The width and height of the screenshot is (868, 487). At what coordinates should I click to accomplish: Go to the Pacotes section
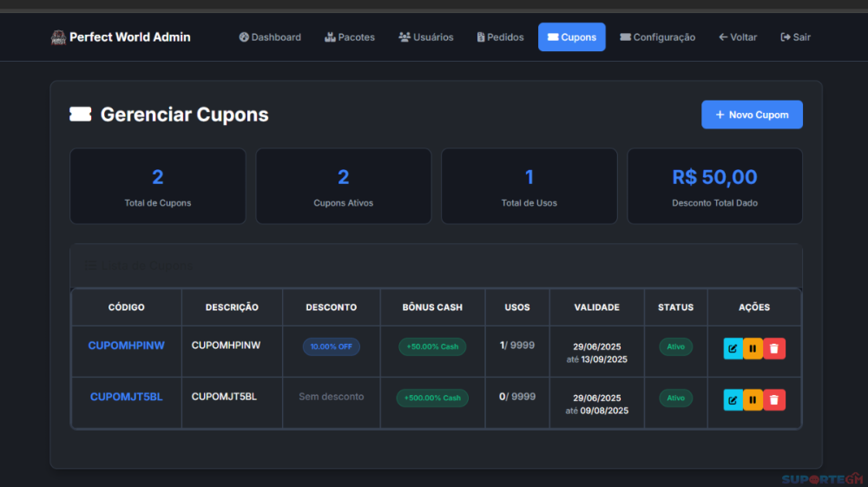(350, 37)
